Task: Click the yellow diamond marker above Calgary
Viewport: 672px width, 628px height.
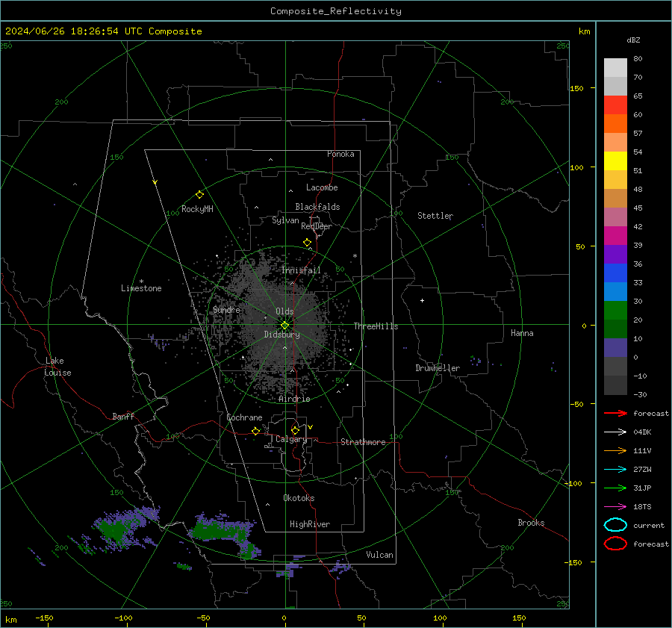Action: point(295,430)
